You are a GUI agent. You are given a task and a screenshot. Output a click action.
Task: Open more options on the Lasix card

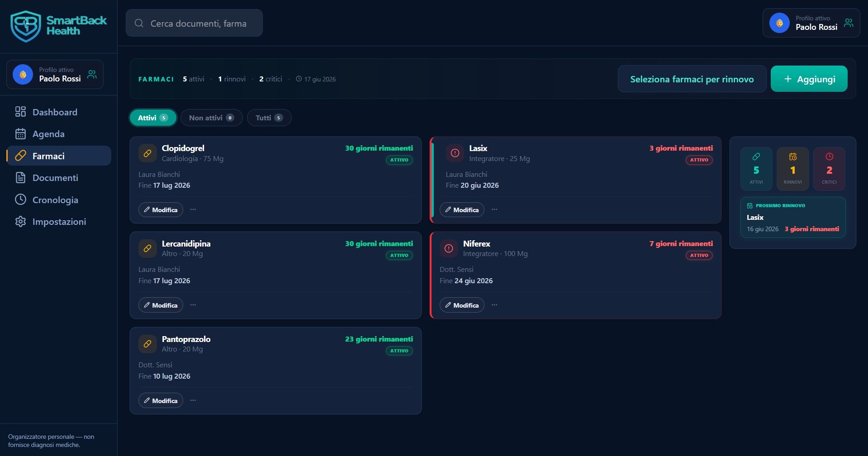494,209
